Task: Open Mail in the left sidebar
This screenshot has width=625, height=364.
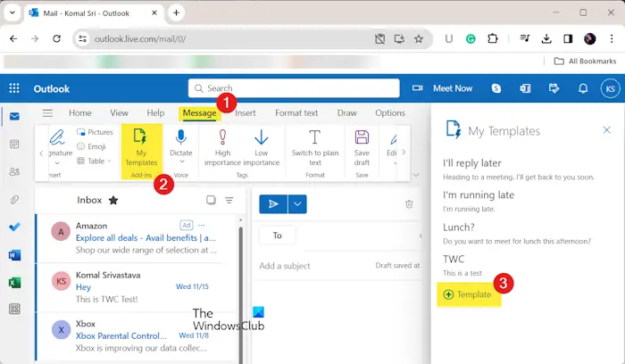Action: 14,116
